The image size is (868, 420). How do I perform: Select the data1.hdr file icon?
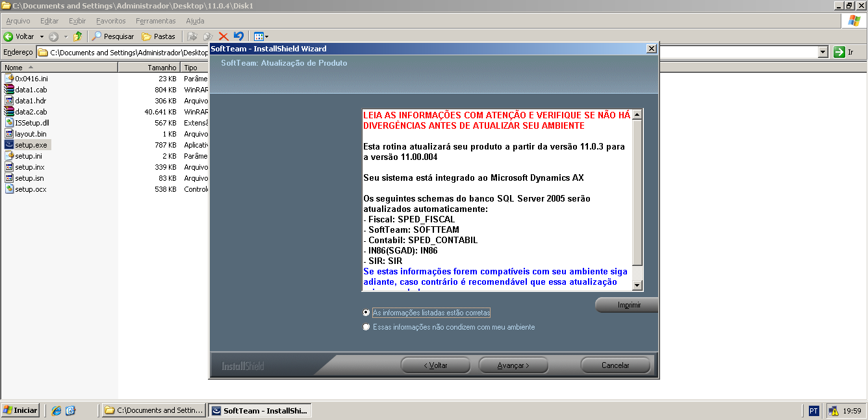click(x=9, y=101)
